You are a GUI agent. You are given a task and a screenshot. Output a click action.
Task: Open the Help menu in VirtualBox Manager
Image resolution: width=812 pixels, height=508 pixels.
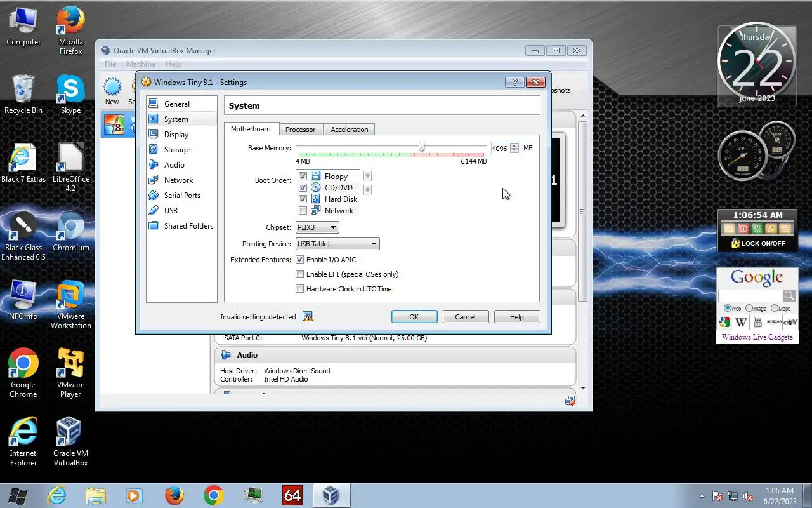coord(173,64)
